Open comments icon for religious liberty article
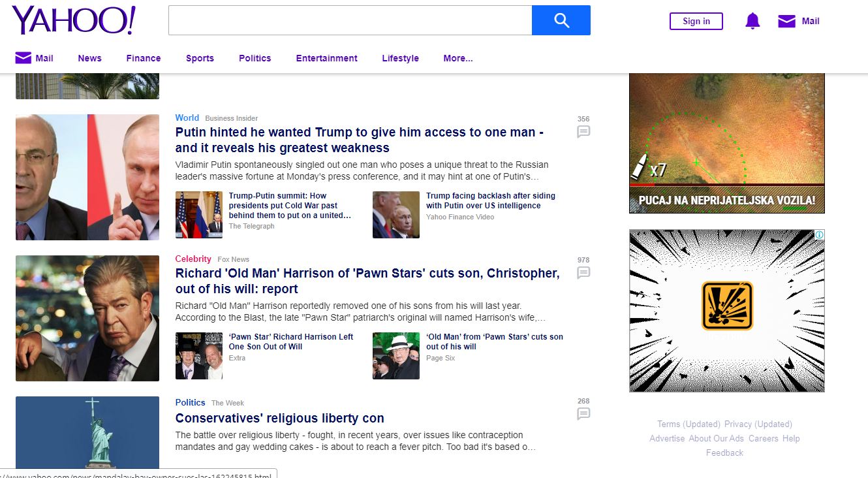868x478 pixels. (583, 414)
